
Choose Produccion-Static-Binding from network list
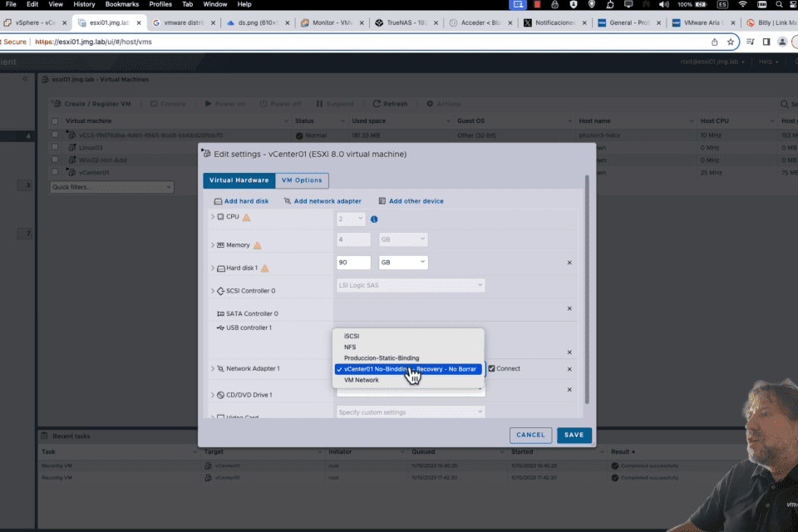tap(382, 358)
